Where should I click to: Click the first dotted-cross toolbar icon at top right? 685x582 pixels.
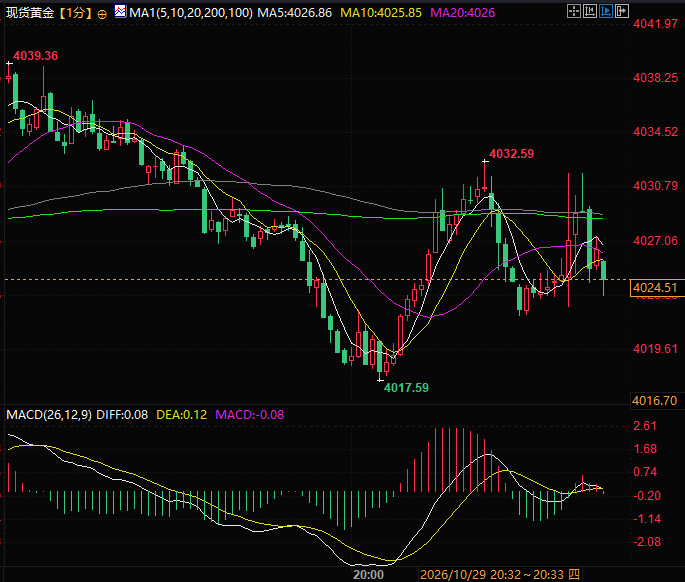pyautogui.click(x=574, y=11)
